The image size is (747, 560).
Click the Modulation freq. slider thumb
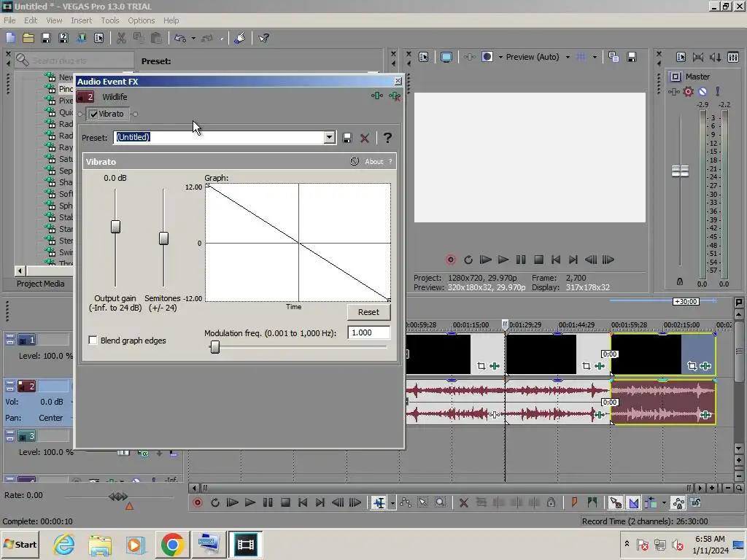pos(215,347)
